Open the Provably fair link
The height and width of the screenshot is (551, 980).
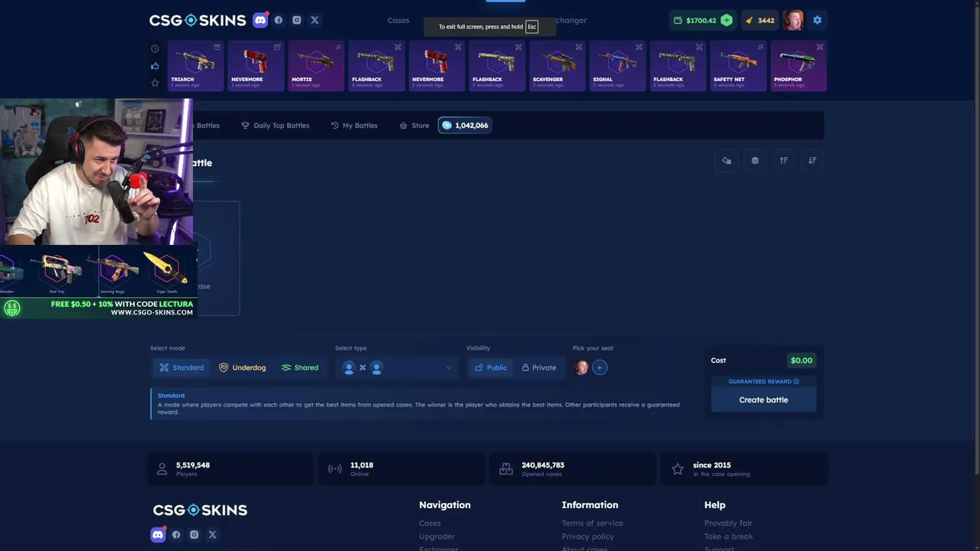click(728, 523)
